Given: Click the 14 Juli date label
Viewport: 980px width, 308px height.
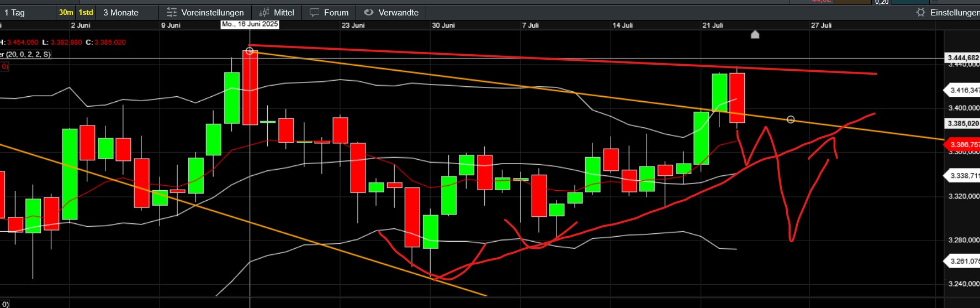Looking at the screenshot, I should coord(623,25).
